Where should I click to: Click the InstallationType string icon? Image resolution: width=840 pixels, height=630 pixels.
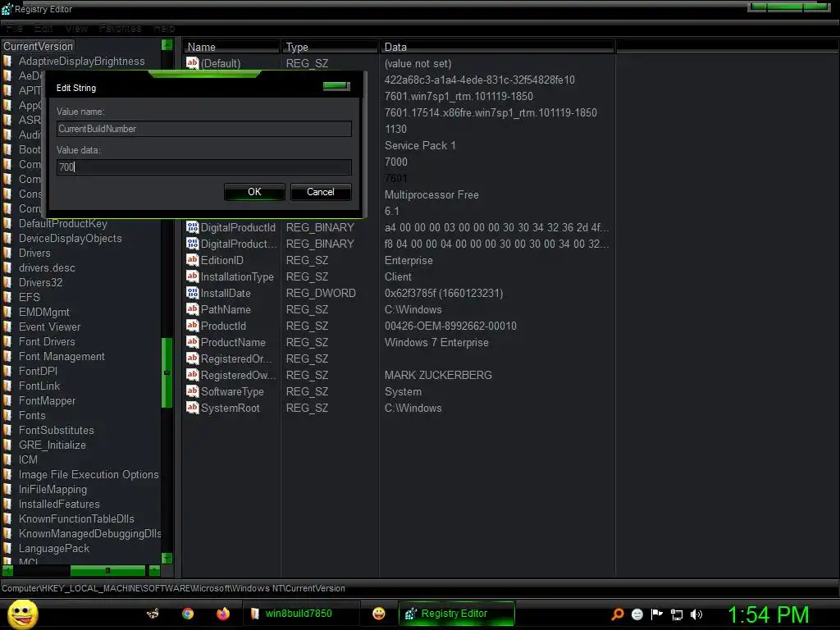click(x=192, y=276)
